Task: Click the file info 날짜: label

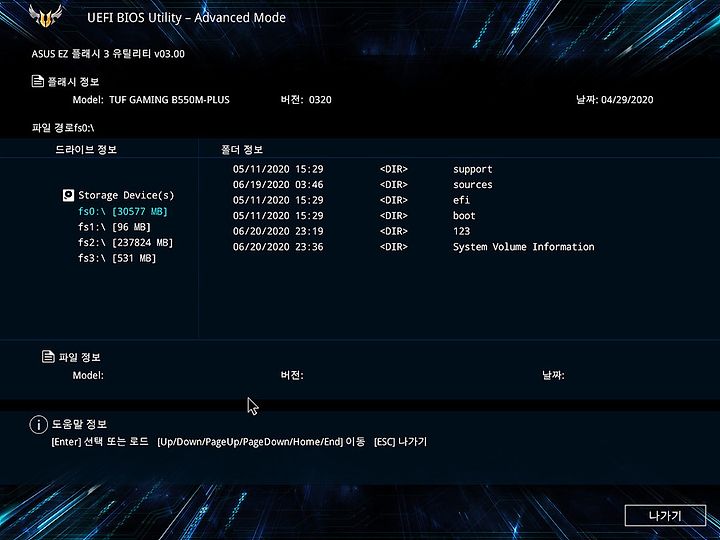Action: [x=553, y=375]
